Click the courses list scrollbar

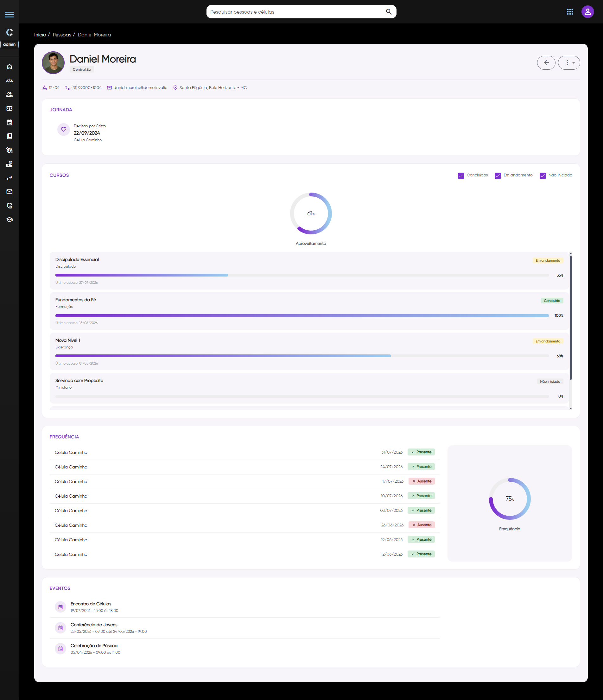[x=571, y=318]
